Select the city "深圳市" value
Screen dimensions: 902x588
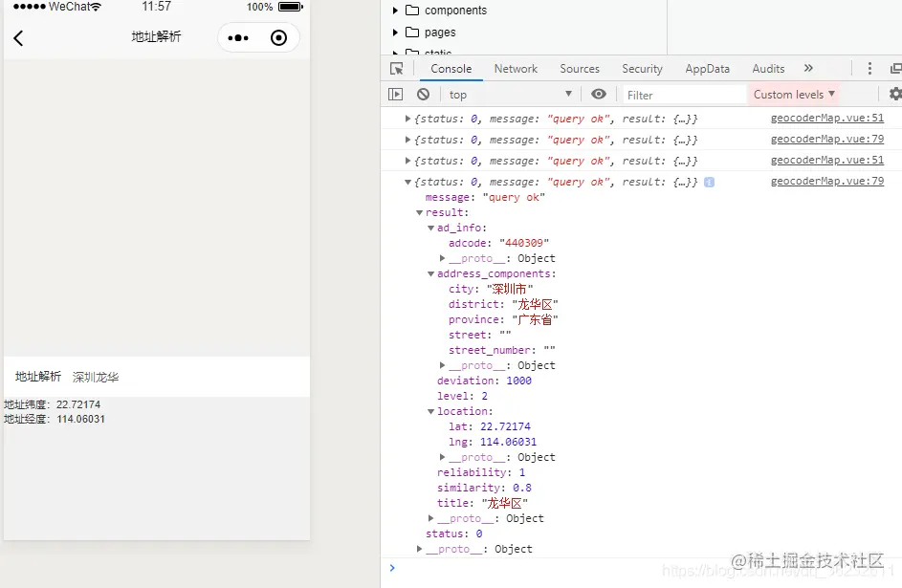click(x=510, y=289)
